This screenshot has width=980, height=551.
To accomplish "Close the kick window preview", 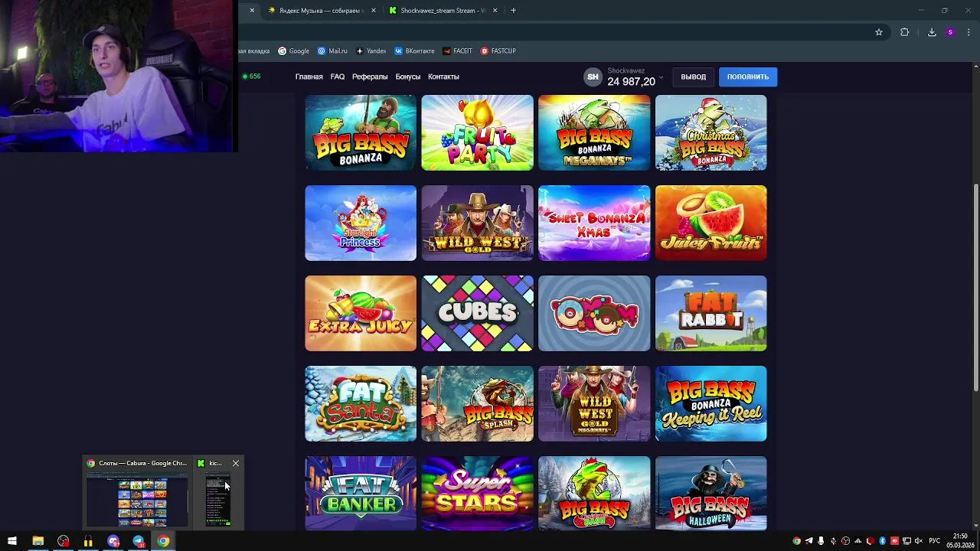I will [236, 463].
